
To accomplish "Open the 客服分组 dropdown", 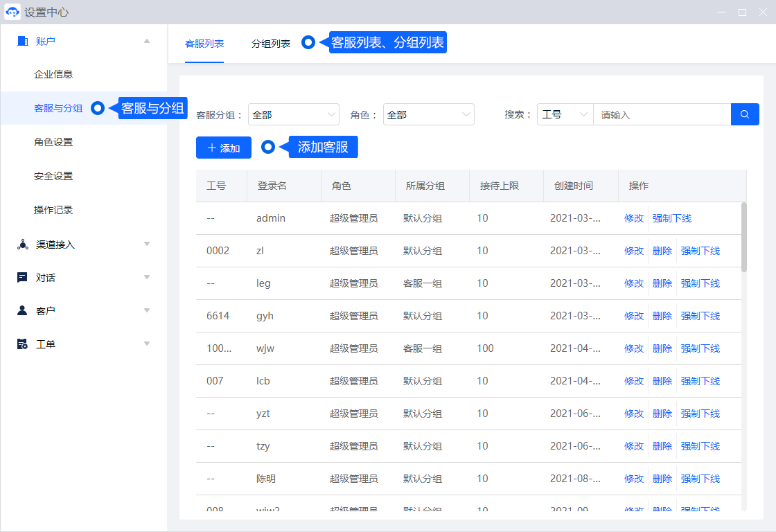I will 294,114.
